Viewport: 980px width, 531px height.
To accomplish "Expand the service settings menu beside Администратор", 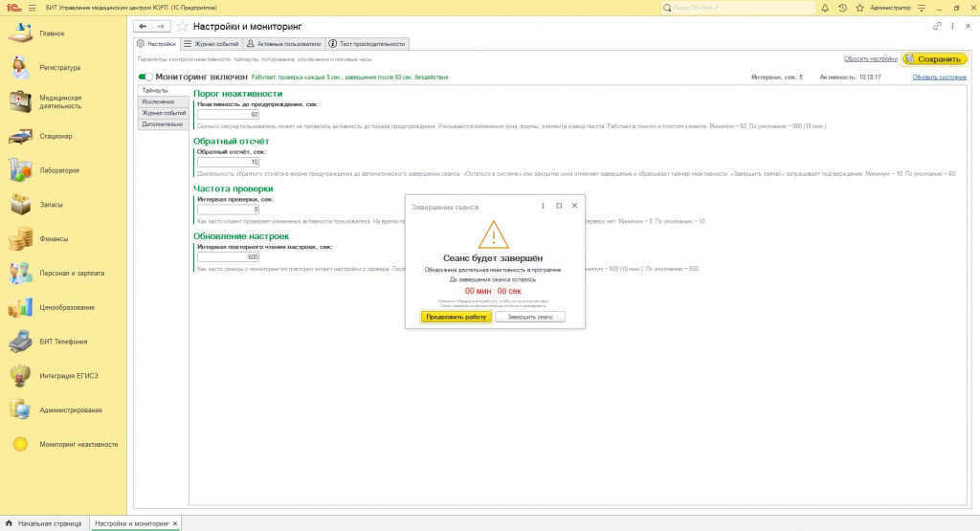I will (x=922, y=8).
